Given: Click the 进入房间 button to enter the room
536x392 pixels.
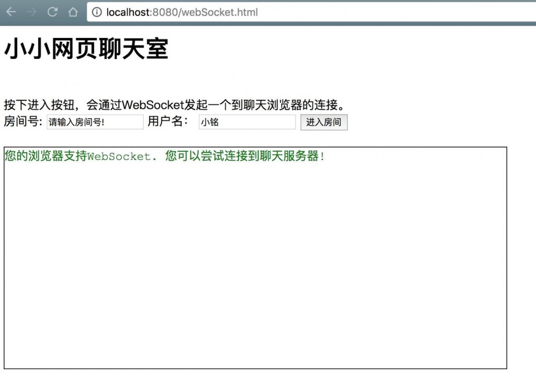Looking at the screenshot, I should click(324, 122).
